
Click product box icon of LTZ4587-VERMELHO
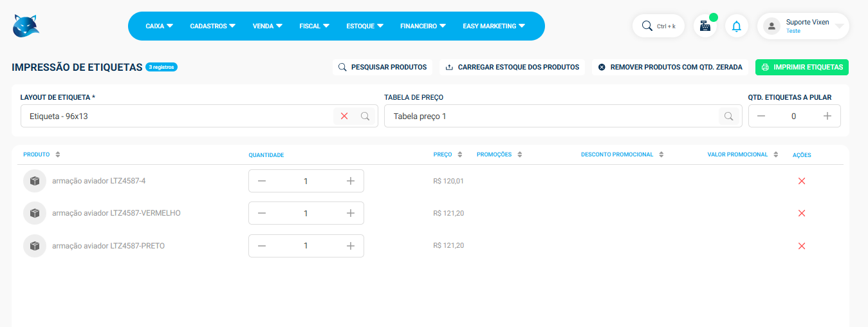tap(35, 213)
